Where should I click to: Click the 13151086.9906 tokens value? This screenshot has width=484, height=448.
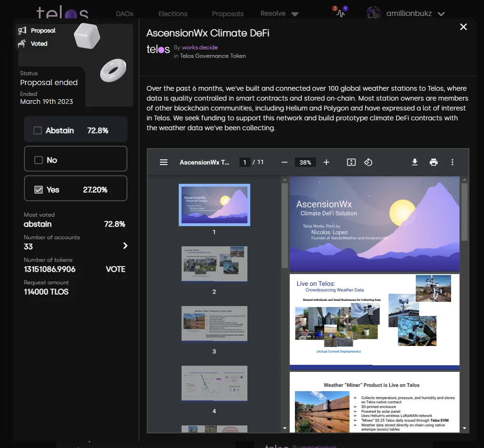coord(50,269)
